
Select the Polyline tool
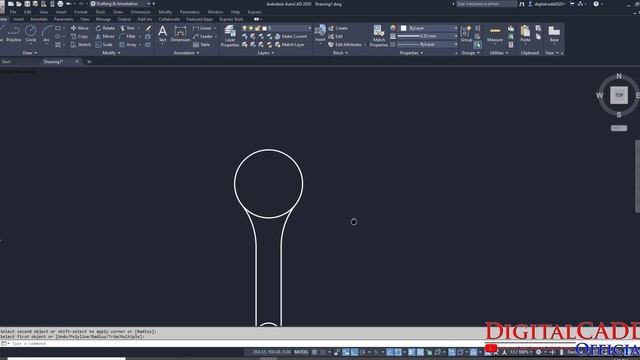pyautogui.click(x=13, y=34)
